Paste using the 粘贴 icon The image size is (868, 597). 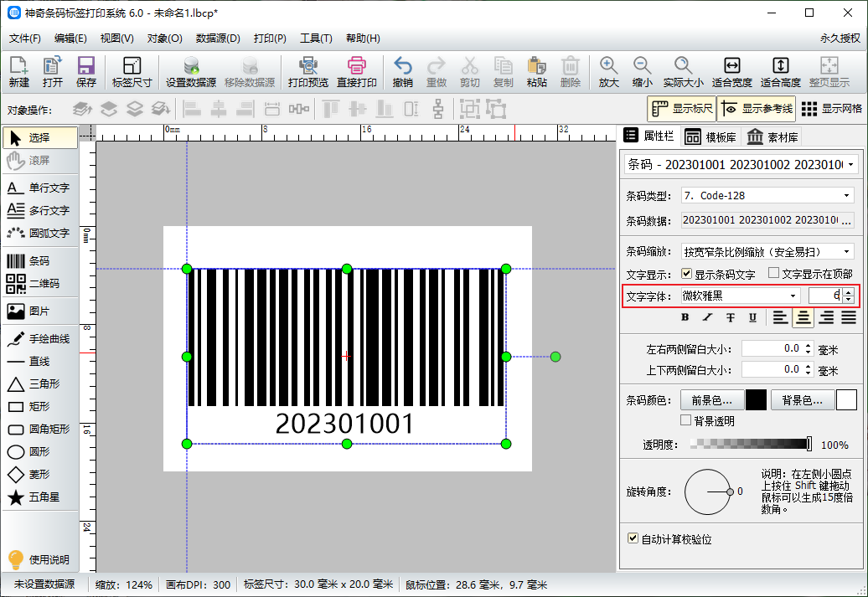click(536, 72)
